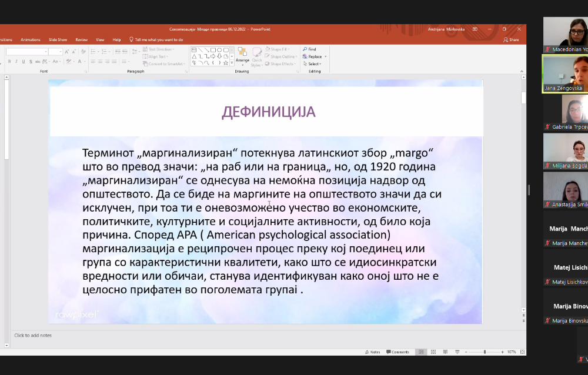This screenshot has height=375, width=588.
Task: Toggle Underline formatting
Action: pyautogui.click(x=24, y=61)
